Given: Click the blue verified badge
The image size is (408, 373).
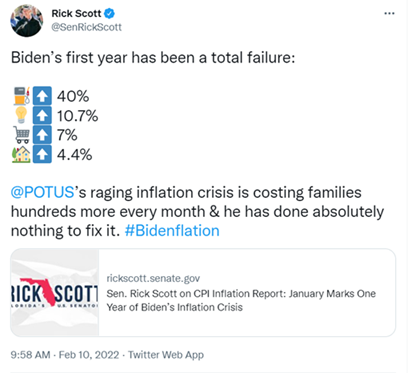Looking at the screenshot, I should coord(109,14).
